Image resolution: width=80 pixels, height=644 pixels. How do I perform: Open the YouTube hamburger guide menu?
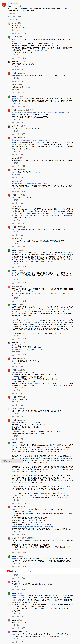(x=3, y=571)
